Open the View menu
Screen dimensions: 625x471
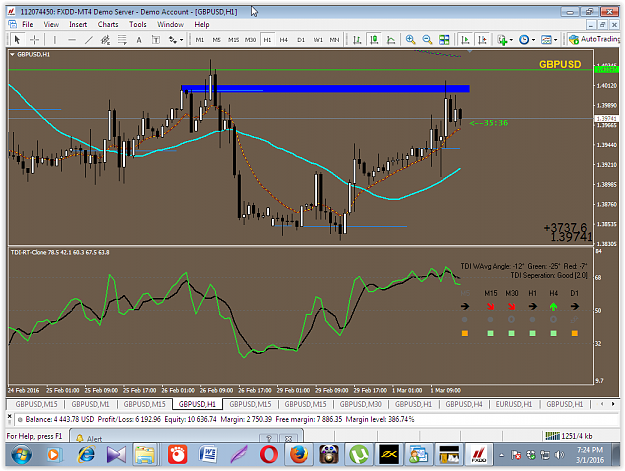(51, 24)
